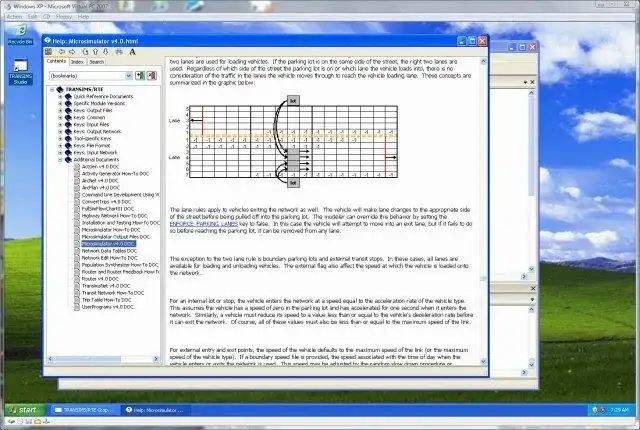Click the contents tree horizontal scrollbar thumb
Screen dimensions: 640x430
(x=88, y=359)
